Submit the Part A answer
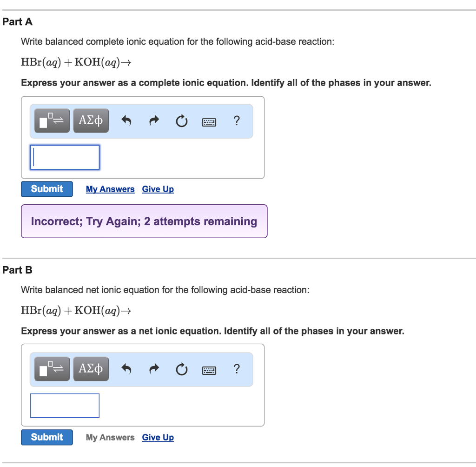 (x=47, y=189)
